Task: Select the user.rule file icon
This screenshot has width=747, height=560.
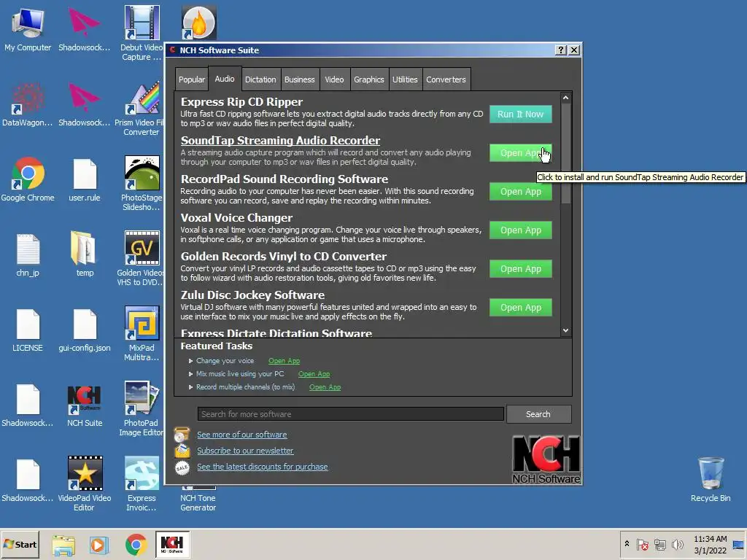Action: (85, 179)
